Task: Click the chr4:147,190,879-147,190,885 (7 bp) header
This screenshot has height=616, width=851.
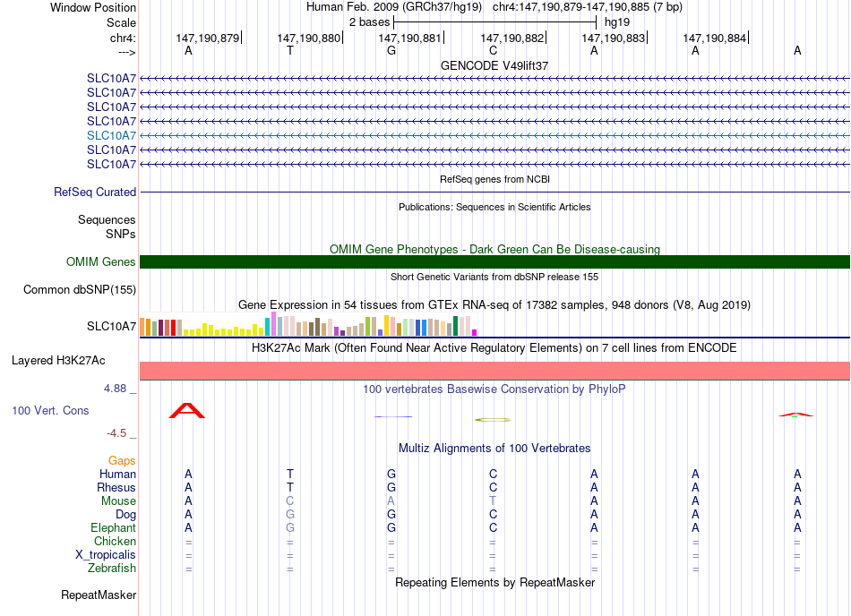Action: (x=588, y=7)
